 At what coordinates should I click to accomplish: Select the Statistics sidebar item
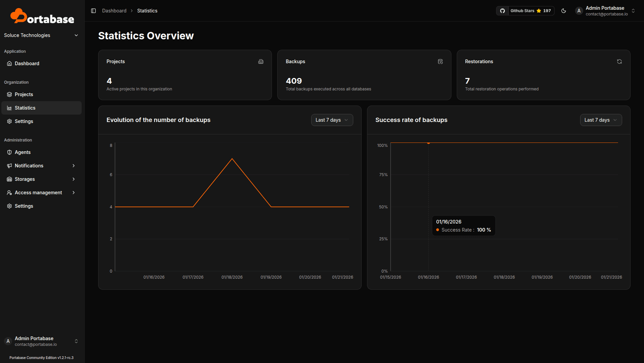[41, 108]
